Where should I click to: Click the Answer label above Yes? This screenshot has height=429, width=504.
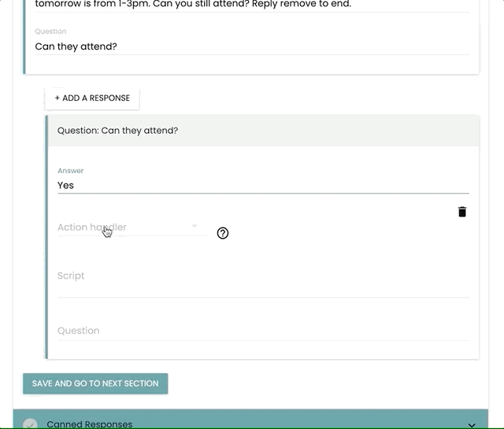point(71,171)
